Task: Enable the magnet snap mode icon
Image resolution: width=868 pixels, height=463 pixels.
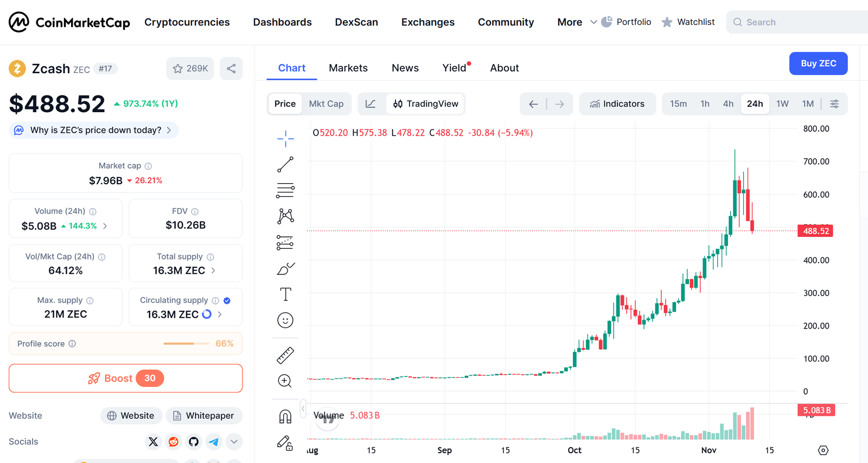Action: (x=285, y=416)
